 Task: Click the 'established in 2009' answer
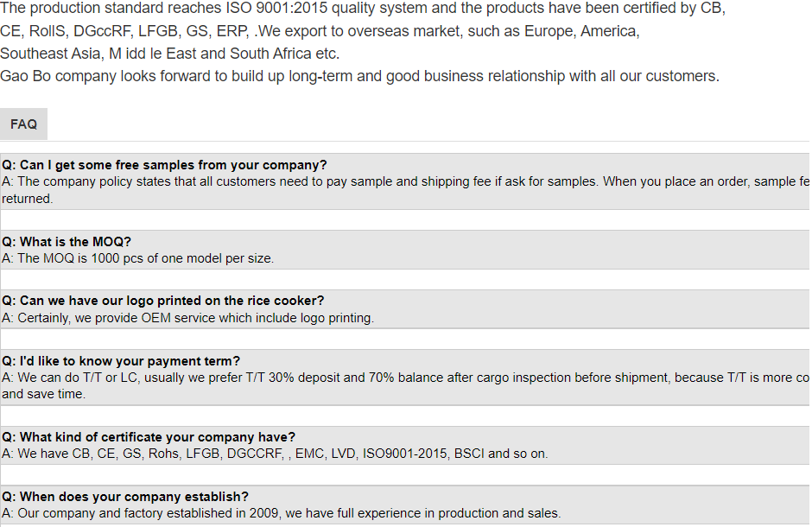point(282,513)
